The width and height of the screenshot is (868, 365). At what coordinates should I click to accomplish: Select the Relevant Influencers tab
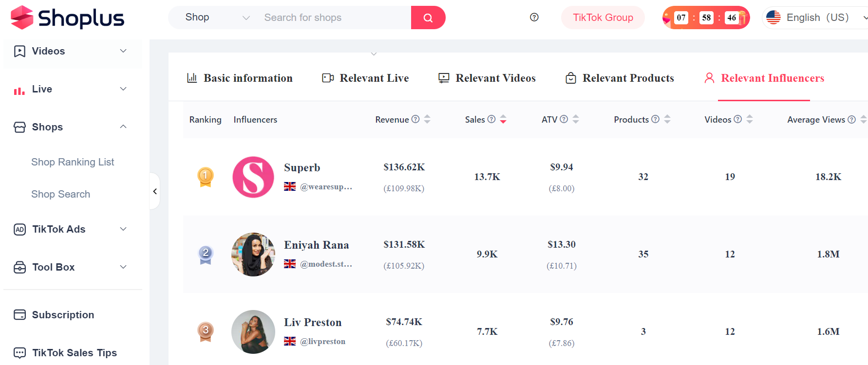click(764, 78)
